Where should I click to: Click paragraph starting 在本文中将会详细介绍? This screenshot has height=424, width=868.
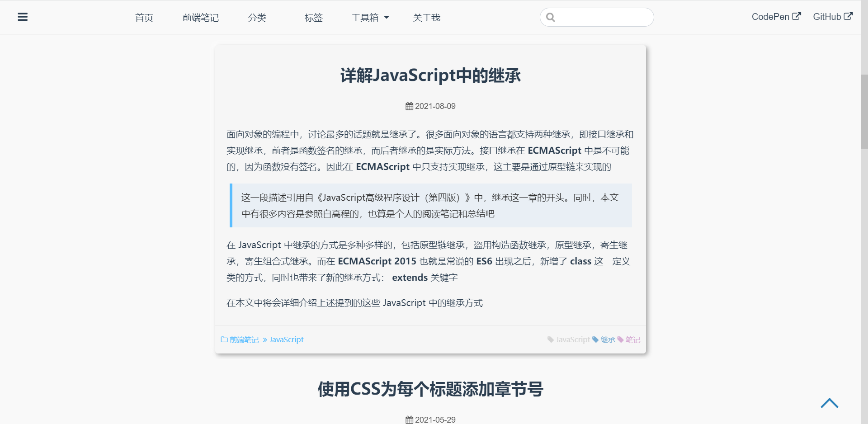tap(354, 303)
